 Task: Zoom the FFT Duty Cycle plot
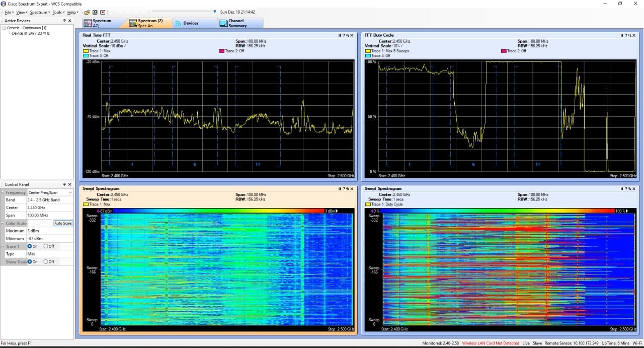(x=629, y=35)
